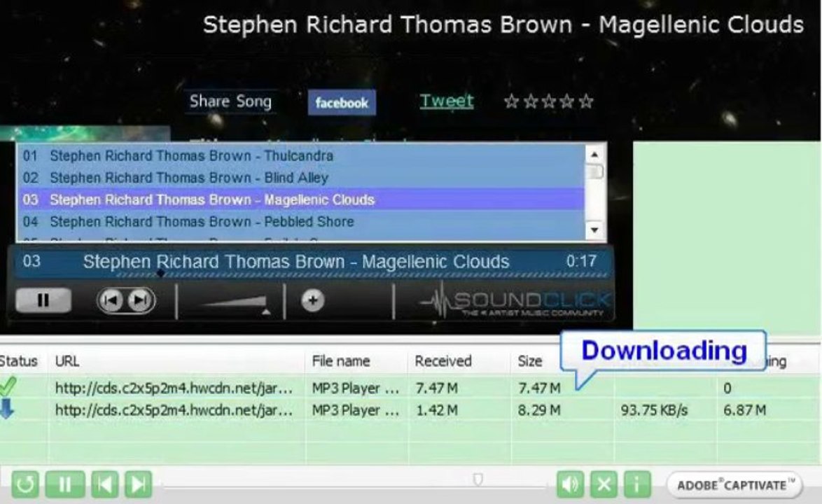This screenshot has width=822, height=504.
Task: Click playlist scrollbar up arrow
Action: [x=594, y=155]
